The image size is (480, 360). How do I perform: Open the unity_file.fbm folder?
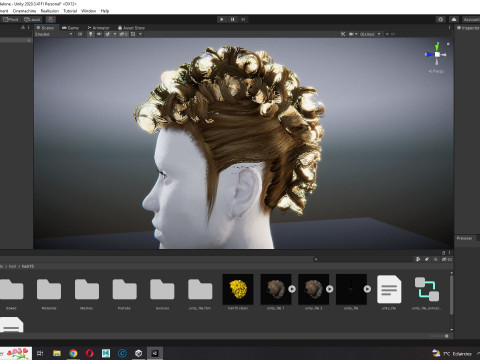[x=200, y=289]
